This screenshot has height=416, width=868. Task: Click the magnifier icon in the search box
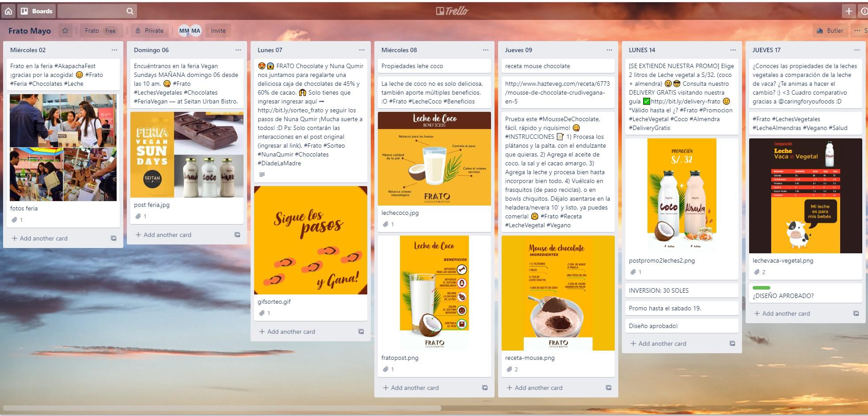click(129, 11)
